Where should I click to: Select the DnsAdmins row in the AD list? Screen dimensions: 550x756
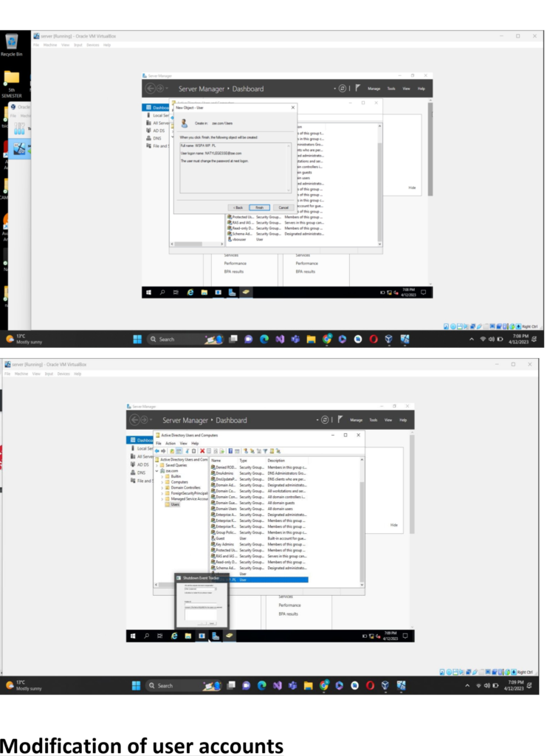259,473
